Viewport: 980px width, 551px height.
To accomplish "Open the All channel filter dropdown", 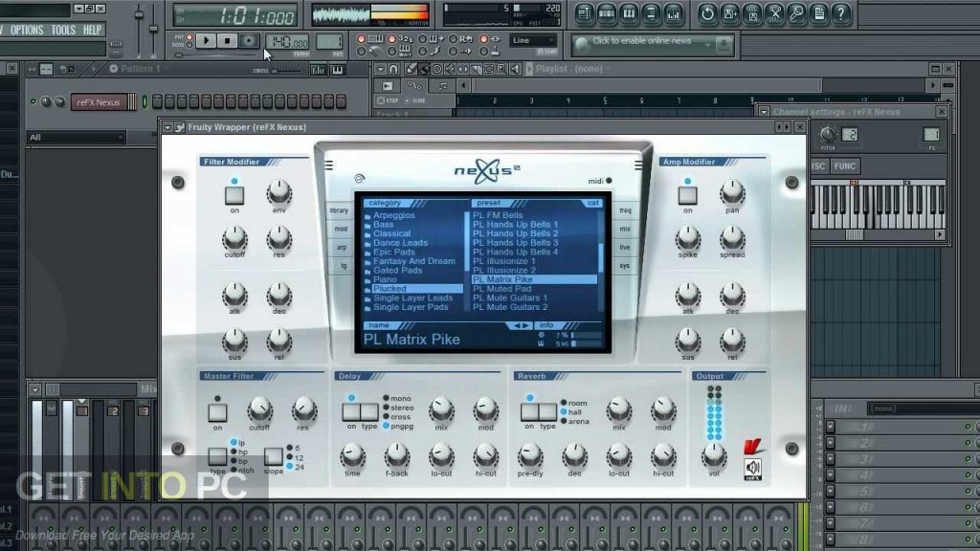I will tap(76, 137).
